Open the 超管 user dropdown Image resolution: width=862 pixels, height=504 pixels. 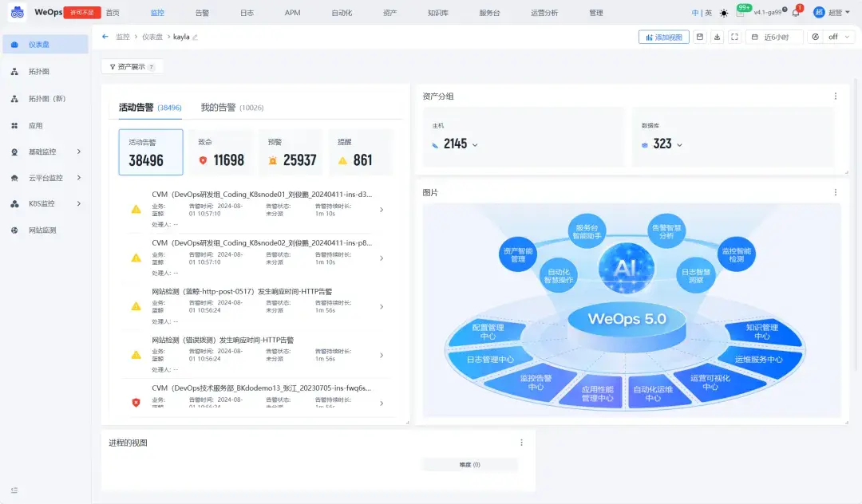point(832,13)
